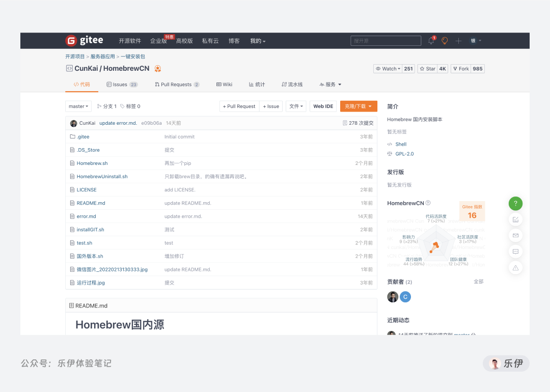This screenshot has height=392, width=550.
Task: Open the user avatar dropdown menu
Action: pos(474,41)
